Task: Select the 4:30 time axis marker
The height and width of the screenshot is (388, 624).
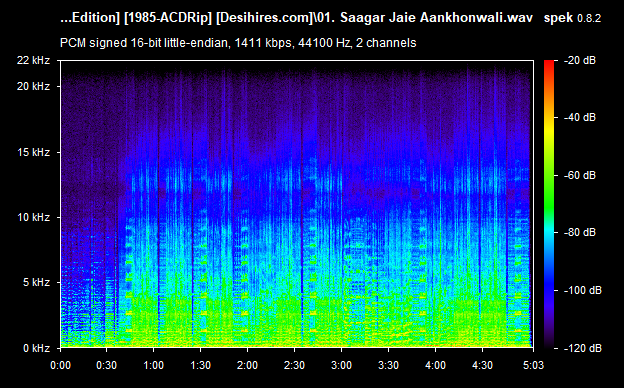Action: [x=482, y=365]
